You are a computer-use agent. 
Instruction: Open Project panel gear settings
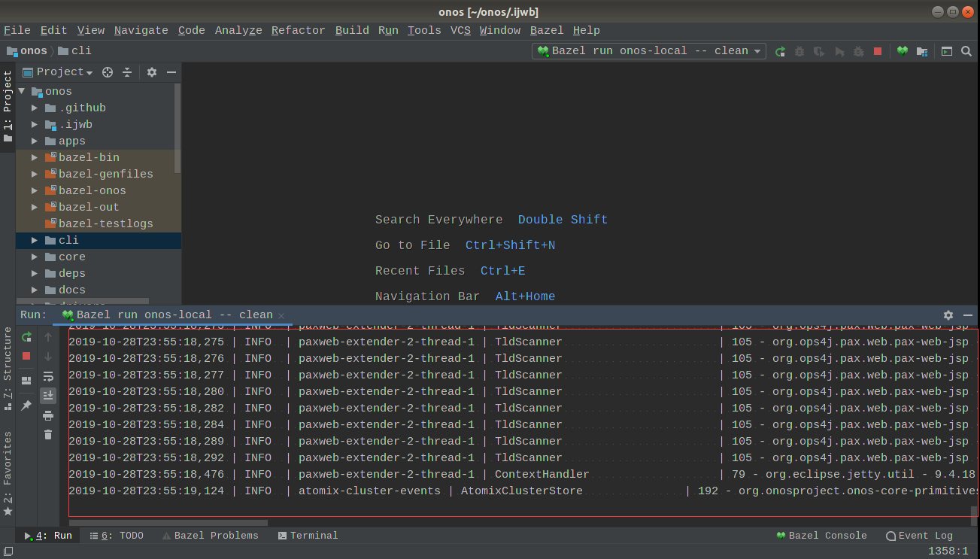tap(152, 72)
